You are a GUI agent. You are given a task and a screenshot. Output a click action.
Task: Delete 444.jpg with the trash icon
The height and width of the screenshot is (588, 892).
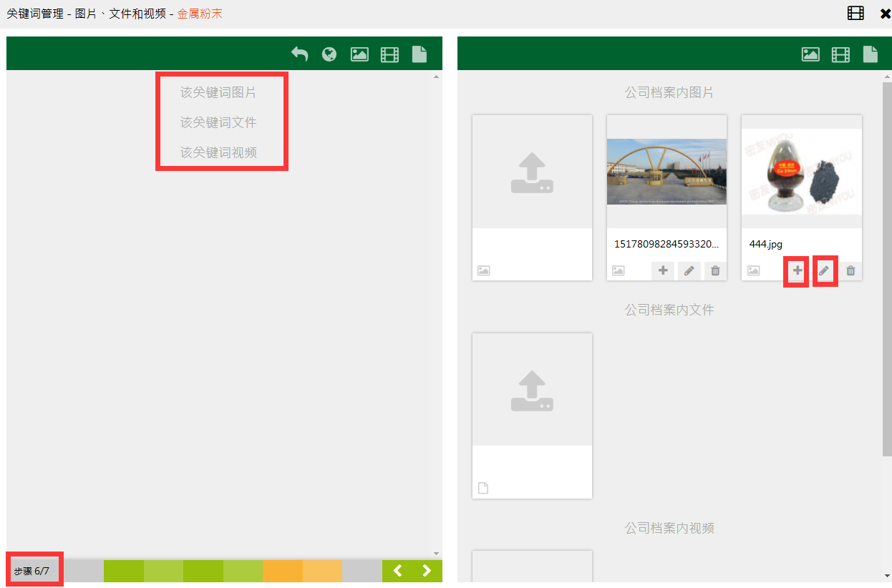(x=850, y=271)
